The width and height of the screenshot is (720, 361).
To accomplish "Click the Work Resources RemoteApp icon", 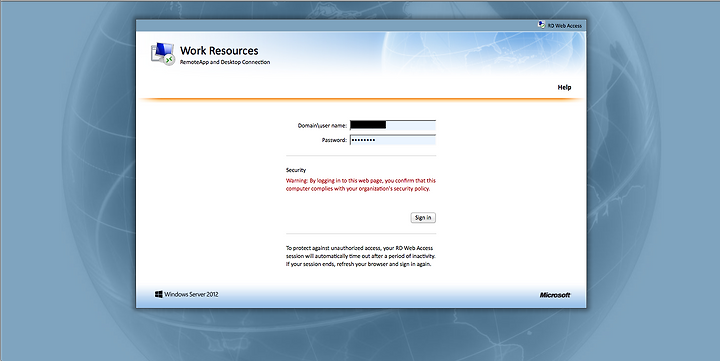I will pyautogui.click(x=163, y=54).
